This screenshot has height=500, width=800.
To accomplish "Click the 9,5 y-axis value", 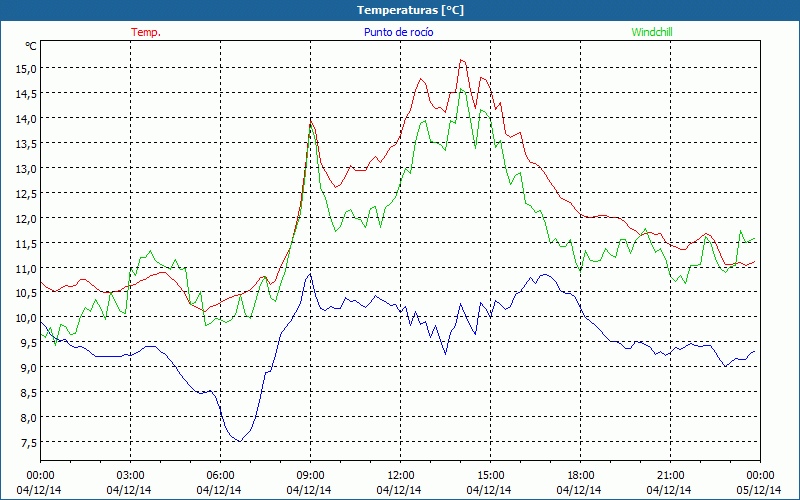I will point(28,342).
